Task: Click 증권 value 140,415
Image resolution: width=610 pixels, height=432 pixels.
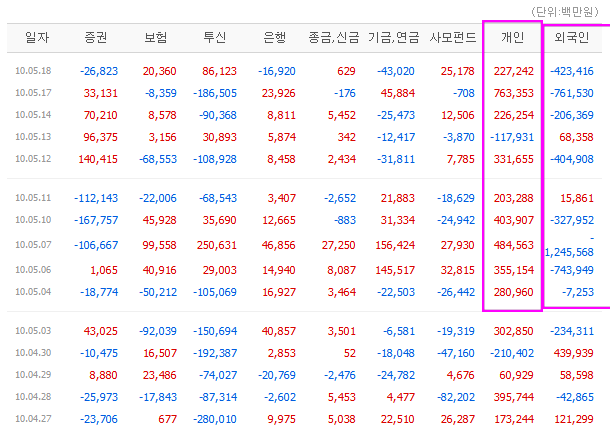Action: 98,159
